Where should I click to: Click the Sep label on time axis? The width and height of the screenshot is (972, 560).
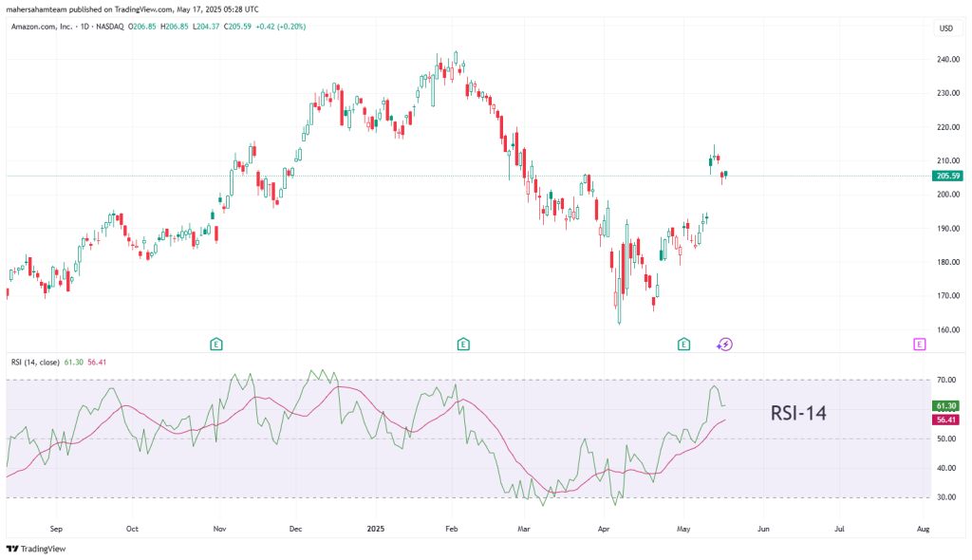(55, 527)
